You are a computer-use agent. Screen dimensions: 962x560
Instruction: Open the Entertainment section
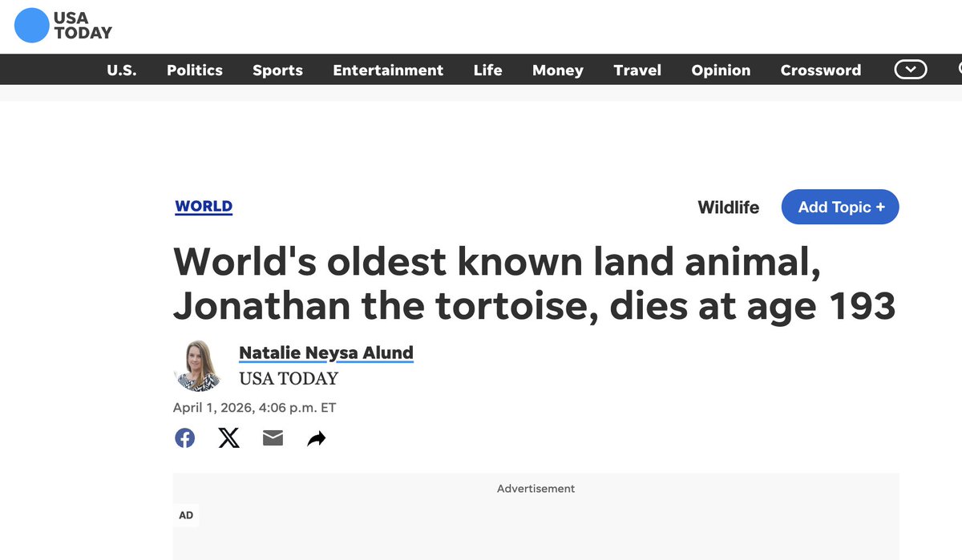pos(388,70)
